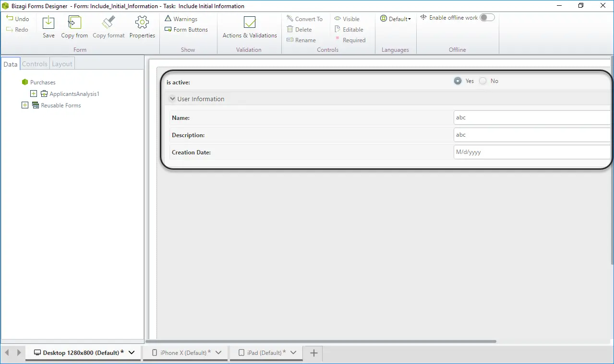Viewport: 614px width, 364px height.
Task: Click Convert To control option
Action: click(x=305, y=19)
